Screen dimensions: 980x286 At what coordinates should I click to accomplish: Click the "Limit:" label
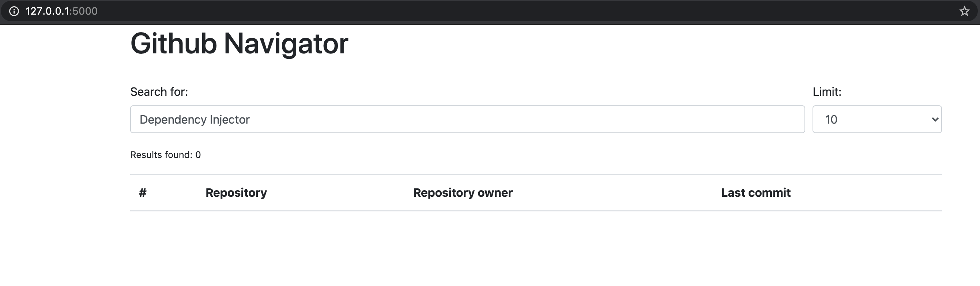click(827, 92)
